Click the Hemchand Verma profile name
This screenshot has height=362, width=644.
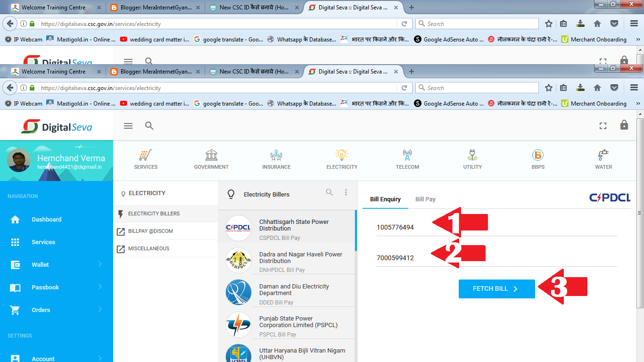pyautogui.click(x=71, y=158)
